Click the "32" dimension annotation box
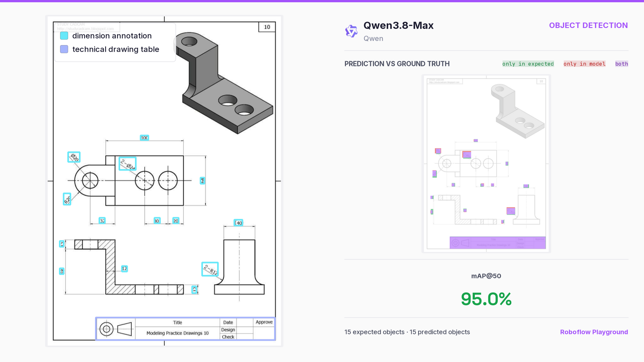 pyautogui.click(x=102, y=221)
